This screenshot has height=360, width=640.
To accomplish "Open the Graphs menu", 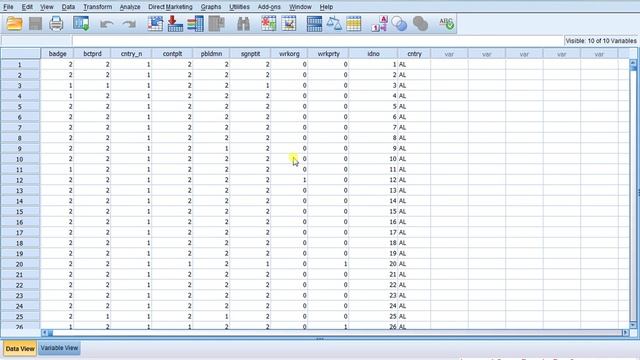I will coord(211,7).
